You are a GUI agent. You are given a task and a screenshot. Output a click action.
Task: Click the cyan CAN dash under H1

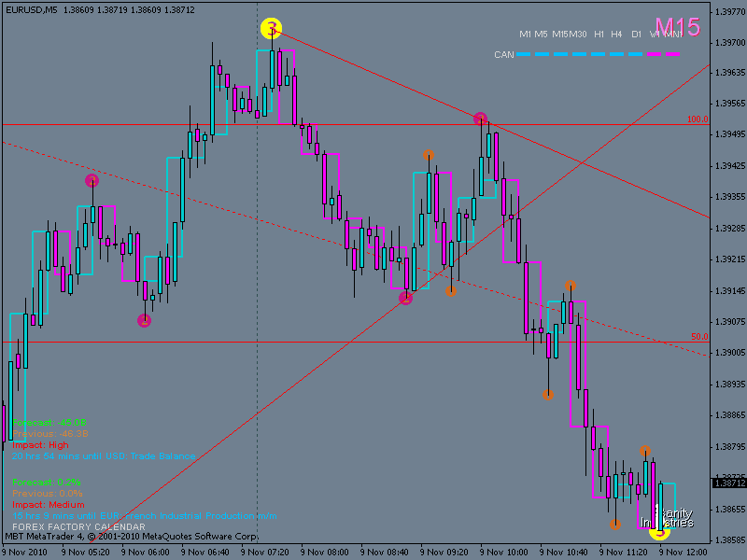coord(599,54)
